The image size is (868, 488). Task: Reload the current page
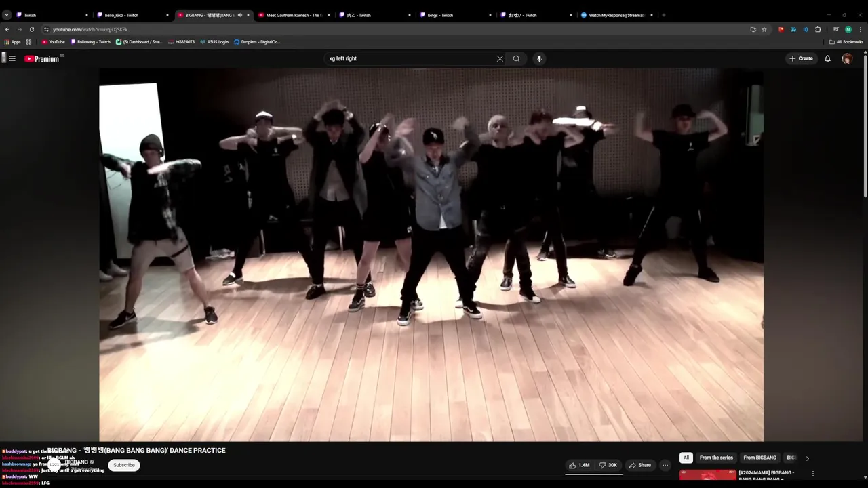coord(31,29)
